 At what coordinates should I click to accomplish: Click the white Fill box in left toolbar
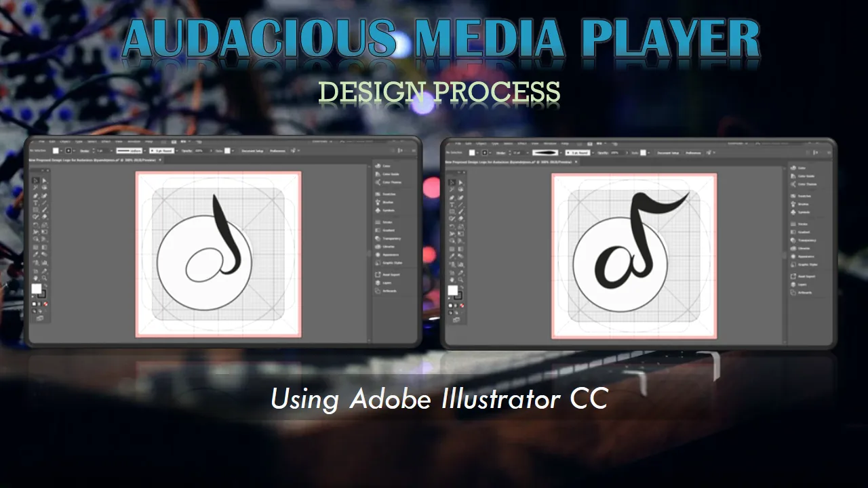pyautogui.click(x=37, y=288)
